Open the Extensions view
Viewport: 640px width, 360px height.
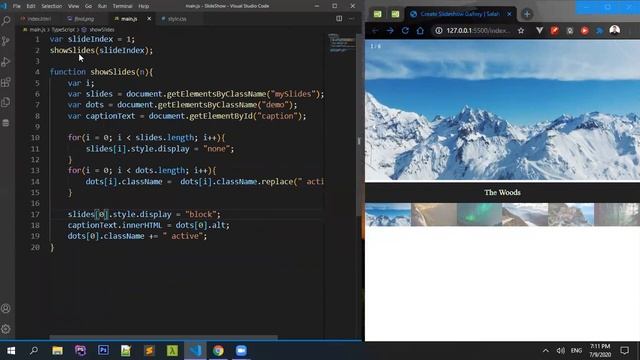6,82
